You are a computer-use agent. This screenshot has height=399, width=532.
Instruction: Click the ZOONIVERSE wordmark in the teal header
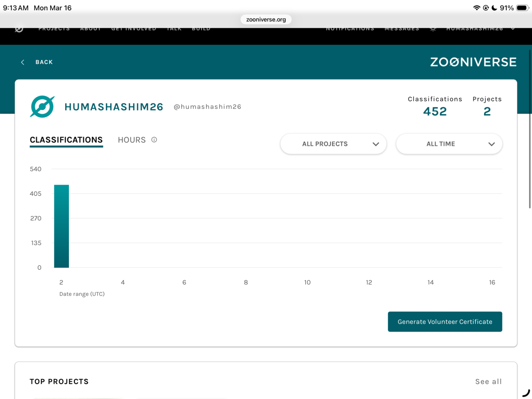pyautogui.click(x=473, y=62)
